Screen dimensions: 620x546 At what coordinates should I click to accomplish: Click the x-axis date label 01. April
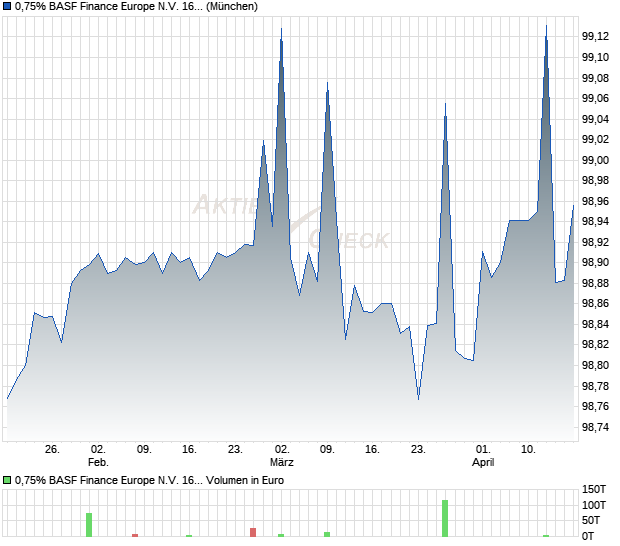click(x=483, y=456)
